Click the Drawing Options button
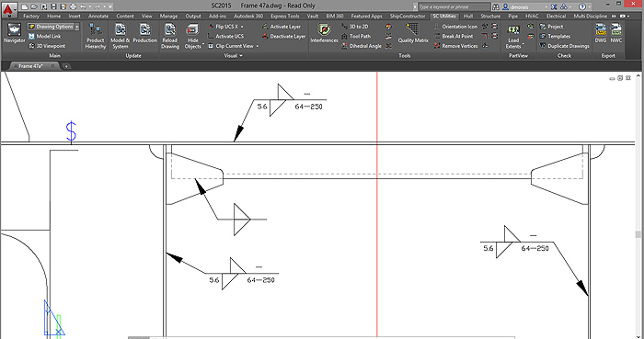Image resolution: width=644 pixels, height=339 pixels. click(x=51, y=27)
